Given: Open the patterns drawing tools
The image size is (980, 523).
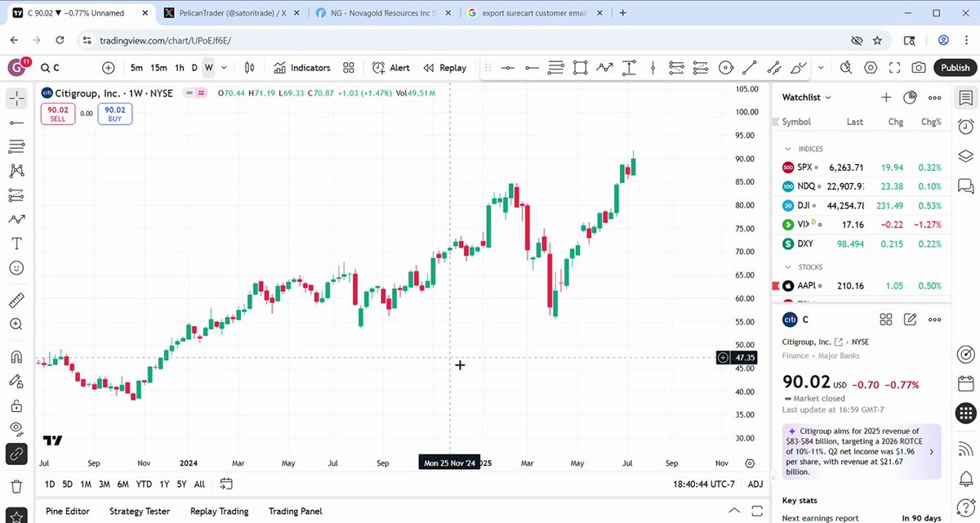Looking at the screenshot, I should pyautogui.click(x=16, y=171).
